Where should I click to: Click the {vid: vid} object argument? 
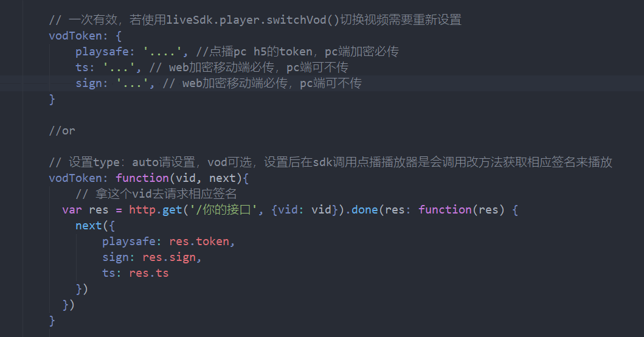point(302,210)
